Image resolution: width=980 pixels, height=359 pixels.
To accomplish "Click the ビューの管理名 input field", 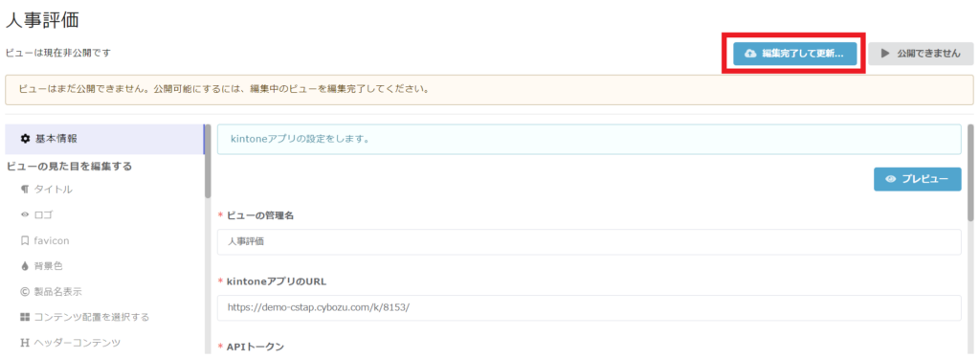I will [x=589, y=242].
